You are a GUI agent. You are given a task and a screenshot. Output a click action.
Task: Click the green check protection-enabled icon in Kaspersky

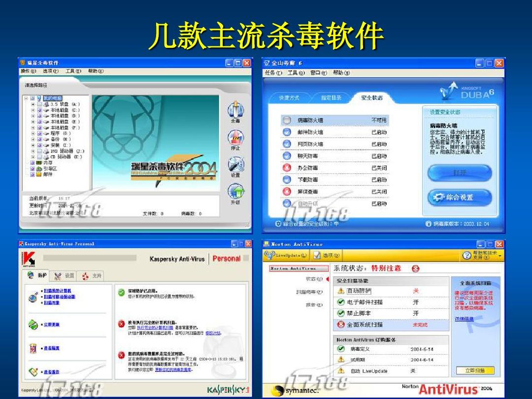point(122,292)
